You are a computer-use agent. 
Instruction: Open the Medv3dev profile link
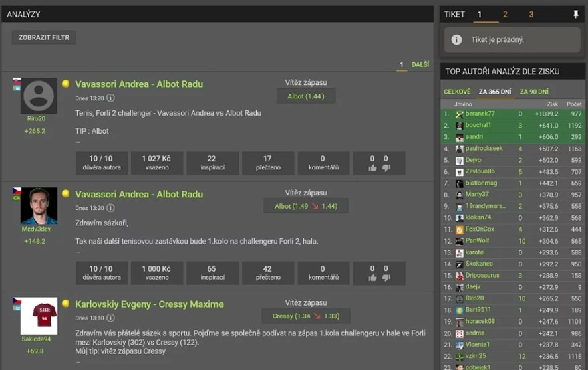click(x=36, y=229)
